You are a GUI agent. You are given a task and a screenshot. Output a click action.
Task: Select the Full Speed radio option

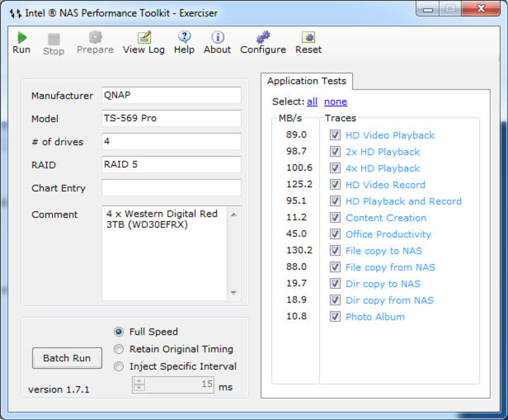tap(119, 332)
